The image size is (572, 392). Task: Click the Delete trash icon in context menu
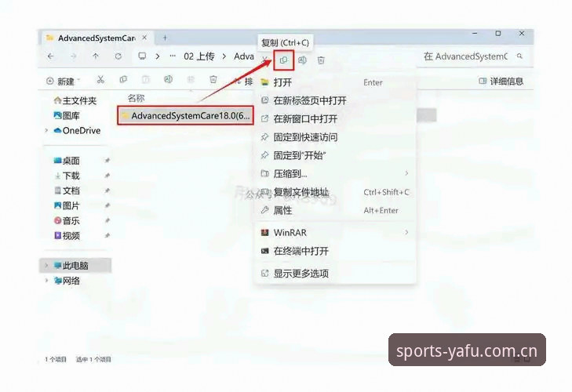click(321, 60)
